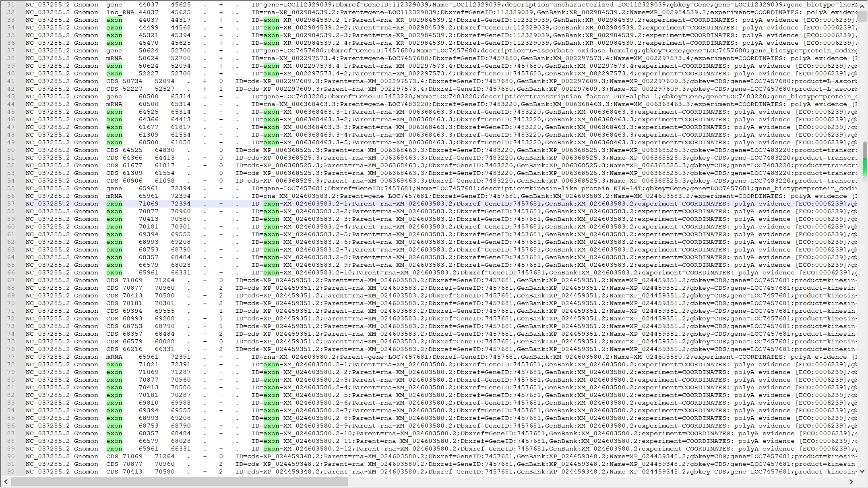Click start coordinate 52227 on line 40
Image resolution: width=868 pixels, height=488 pixels.
149,73
